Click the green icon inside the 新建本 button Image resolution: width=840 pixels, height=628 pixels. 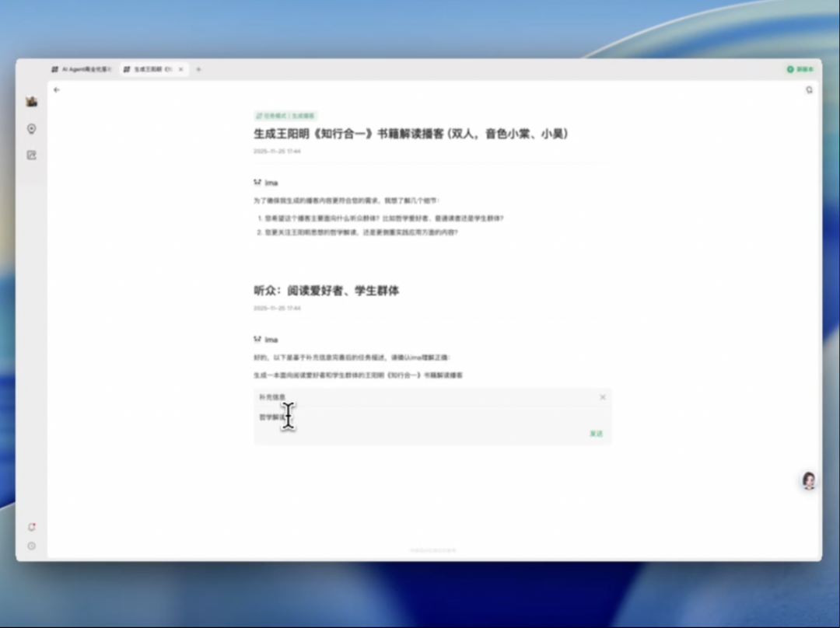click(789, 69)
